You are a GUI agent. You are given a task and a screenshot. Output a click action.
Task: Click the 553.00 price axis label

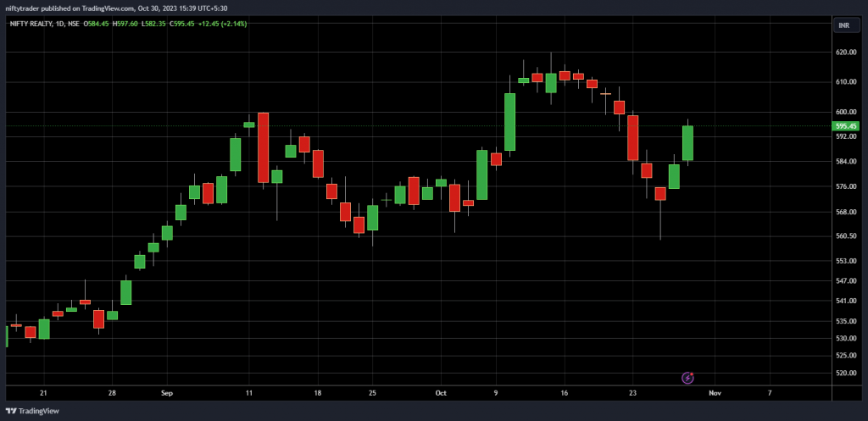click(848, 261)
